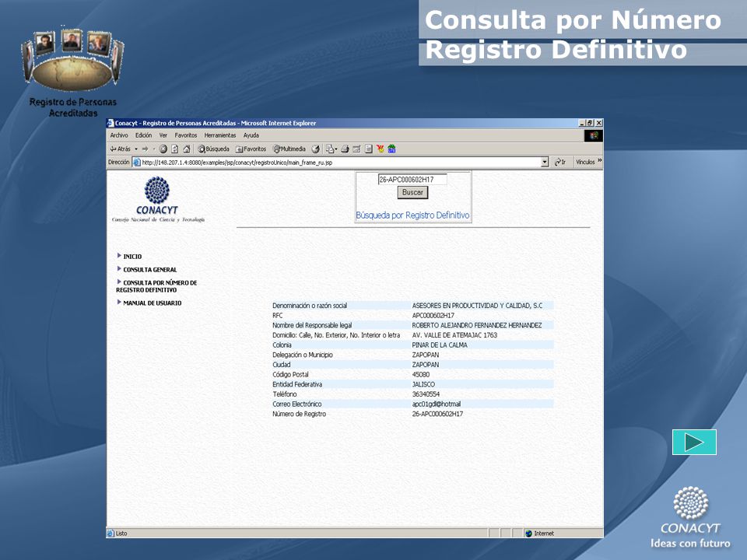Screen dimensions: 747x560
Task: Click the page icon in address bar
Action: tap(137, 163)
